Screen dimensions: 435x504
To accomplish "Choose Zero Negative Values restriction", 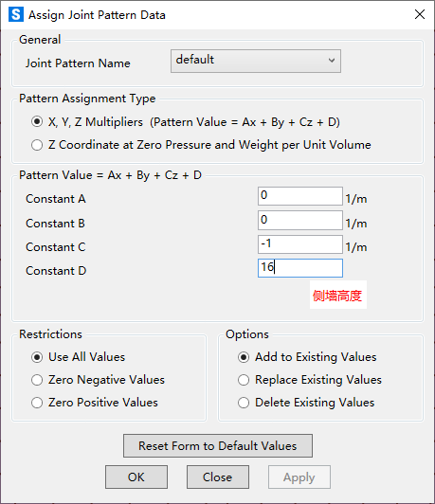I will pos(37,380).
